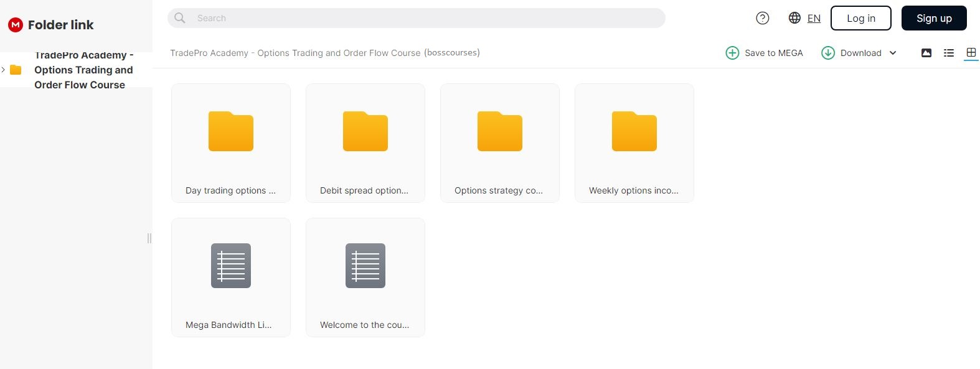Click the green Download arrow icon
Image resolution: width=980 pixels, height=369 pixels.
point(828,53)
